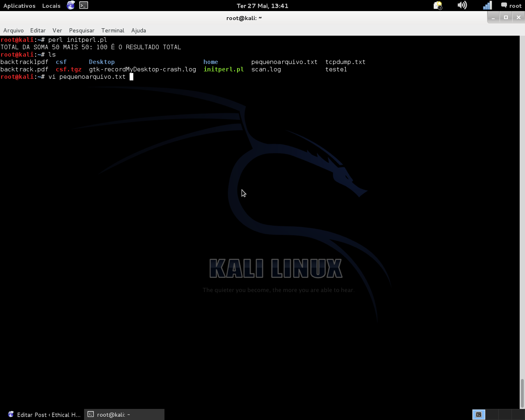Close the terminal window
Image resolution: width=525 pixels, height=420 pixels.
[x=518, y=17]
